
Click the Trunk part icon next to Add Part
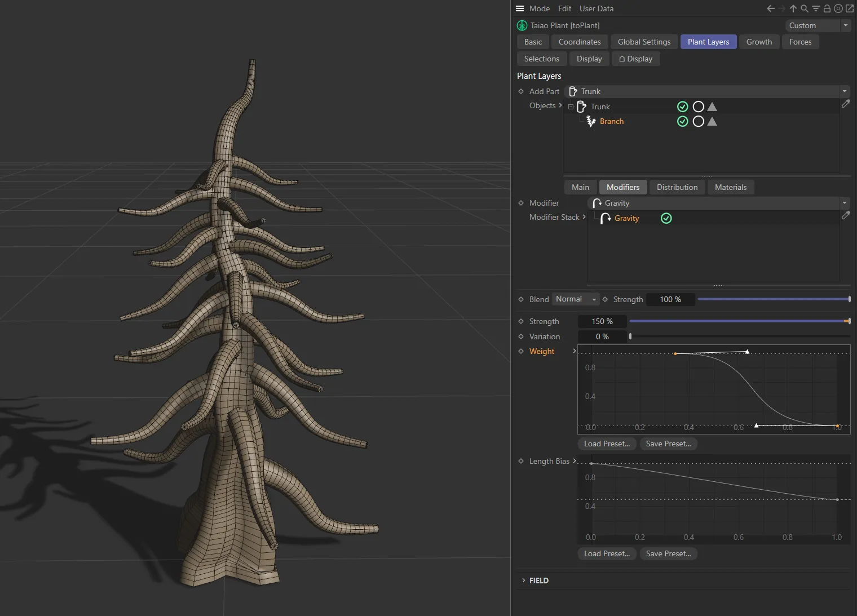[572, 91]
